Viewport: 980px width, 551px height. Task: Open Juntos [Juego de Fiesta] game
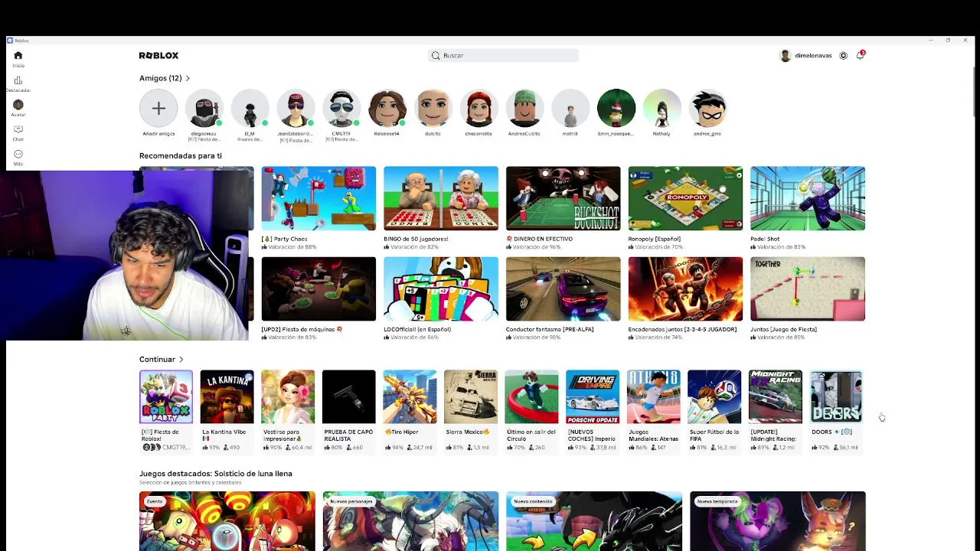click(x=808, y=289)
